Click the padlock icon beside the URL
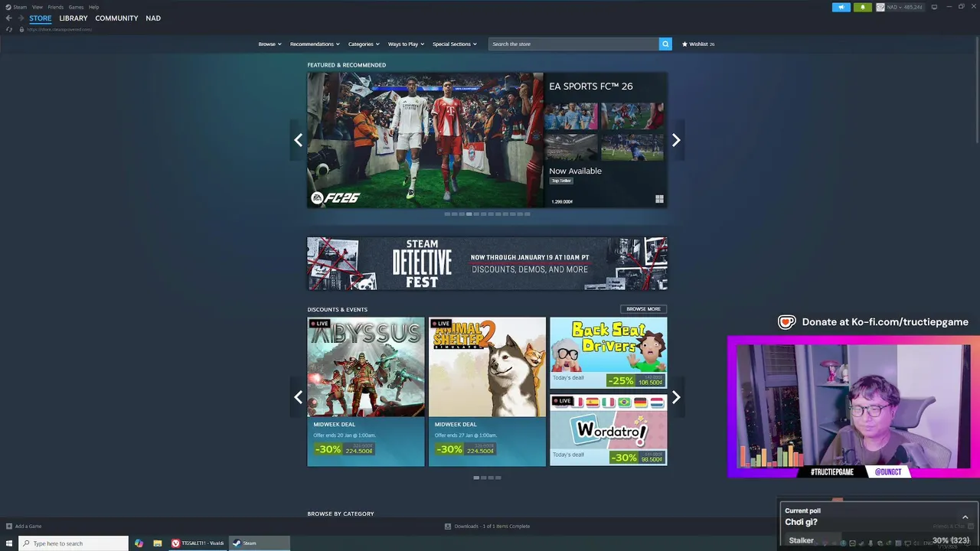The width and height of the screenshot is (980, 551). click(21, 29)
